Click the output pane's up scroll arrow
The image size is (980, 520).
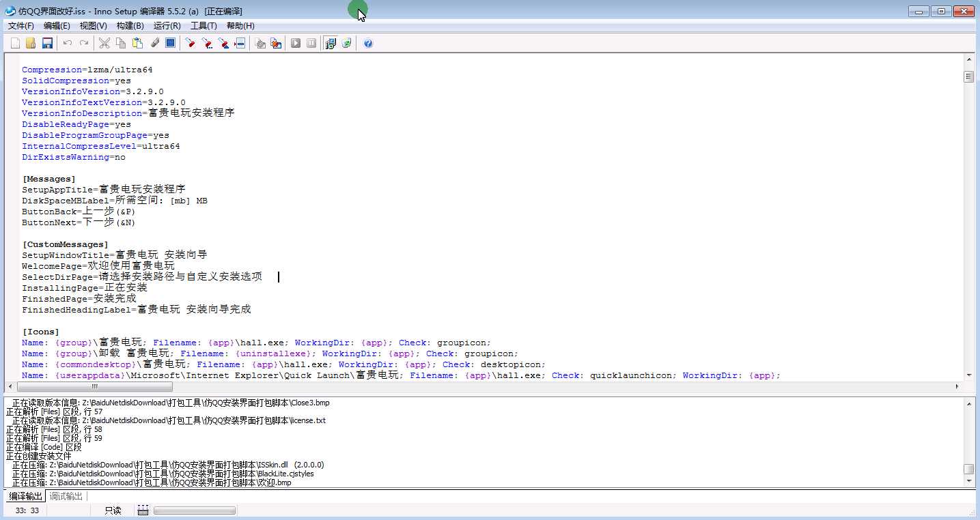968,405
